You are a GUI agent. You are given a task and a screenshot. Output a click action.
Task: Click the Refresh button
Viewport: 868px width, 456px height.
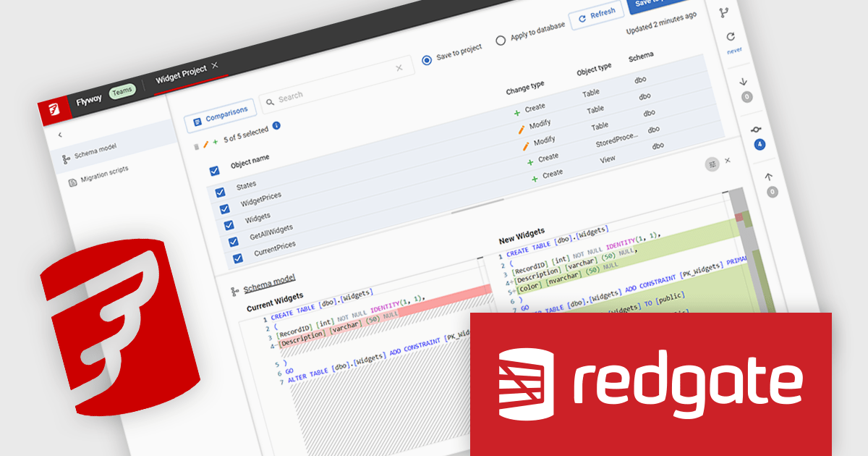(597, 15)
